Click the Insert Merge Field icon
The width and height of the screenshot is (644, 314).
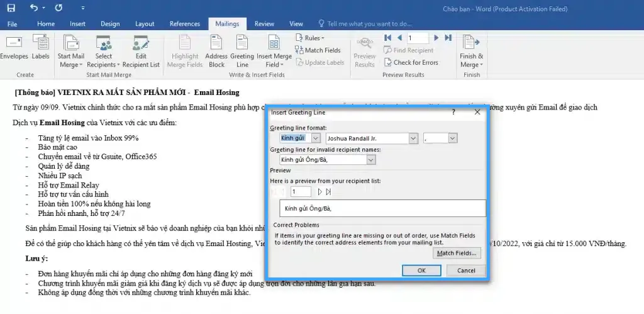point(274,43)
